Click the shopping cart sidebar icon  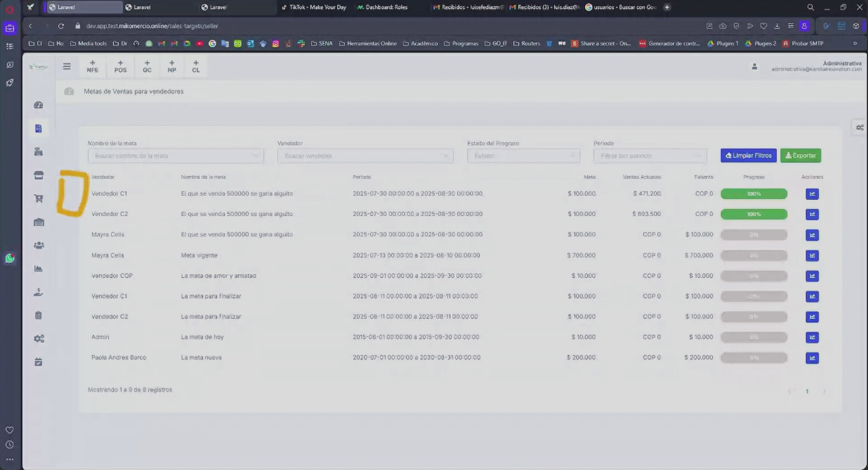[39, 198]
